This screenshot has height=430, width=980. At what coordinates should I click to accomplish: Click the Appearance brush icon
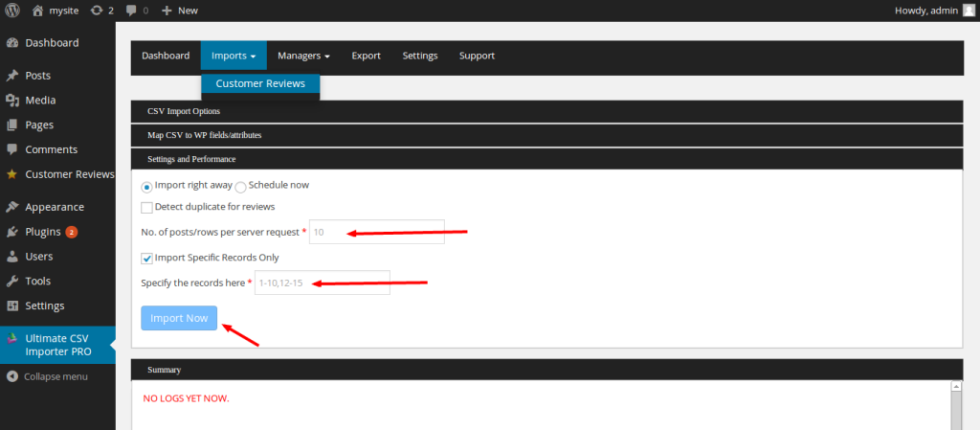[x=11, y=207]
